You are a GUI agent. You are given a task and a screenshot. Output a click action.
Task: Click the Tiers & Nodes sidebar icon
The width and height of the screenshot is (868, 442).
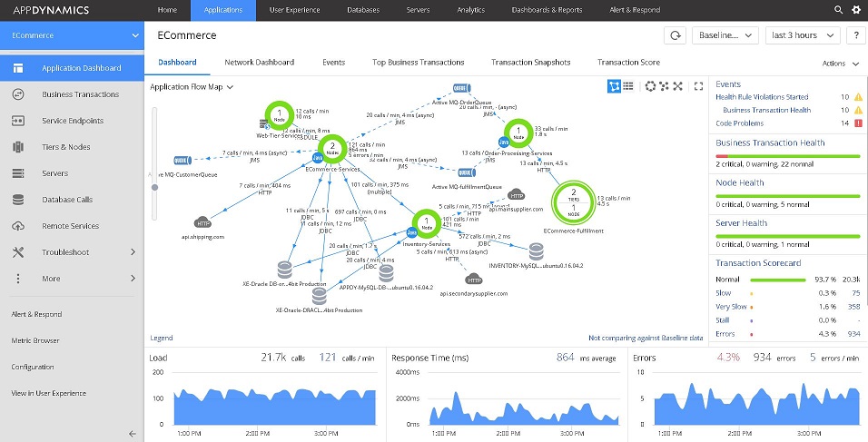tap(18, 147)
